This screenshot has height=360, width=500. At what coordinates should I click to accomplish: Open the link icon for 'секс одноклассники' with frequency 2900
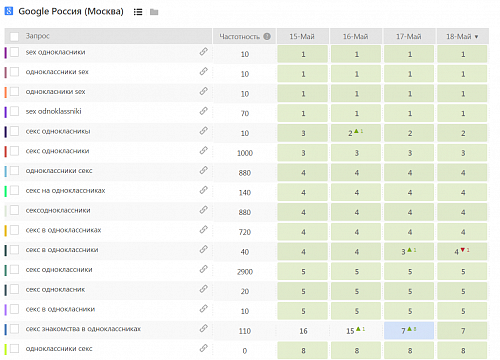pos(204,269)
